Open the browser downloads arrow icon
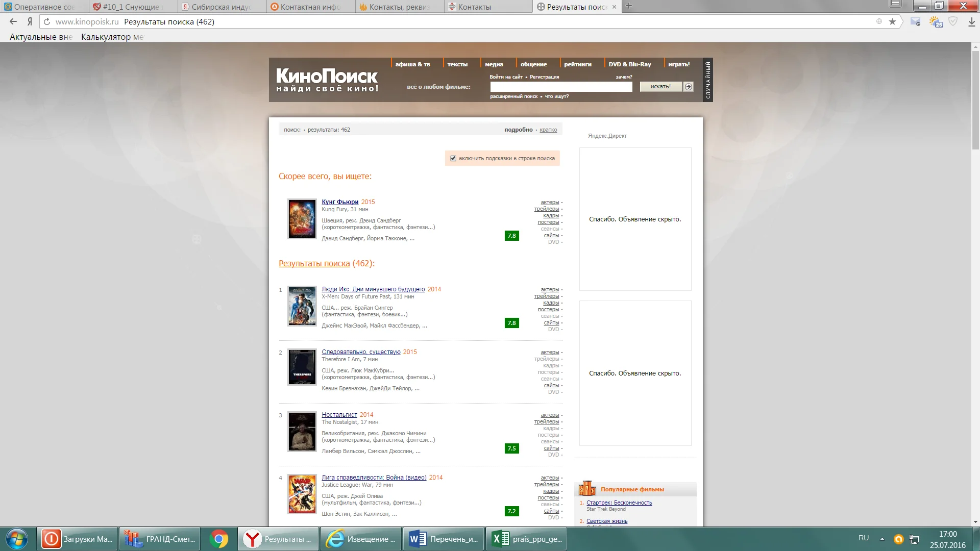The width and height of the screenshot is (980, 551). click(971, 21)
